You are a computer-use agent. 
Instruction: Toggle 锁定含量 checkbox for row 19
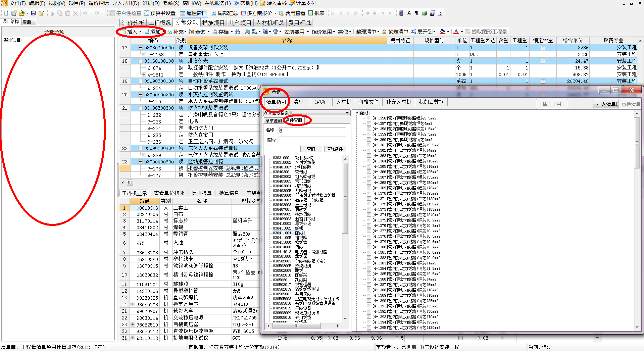543,81
